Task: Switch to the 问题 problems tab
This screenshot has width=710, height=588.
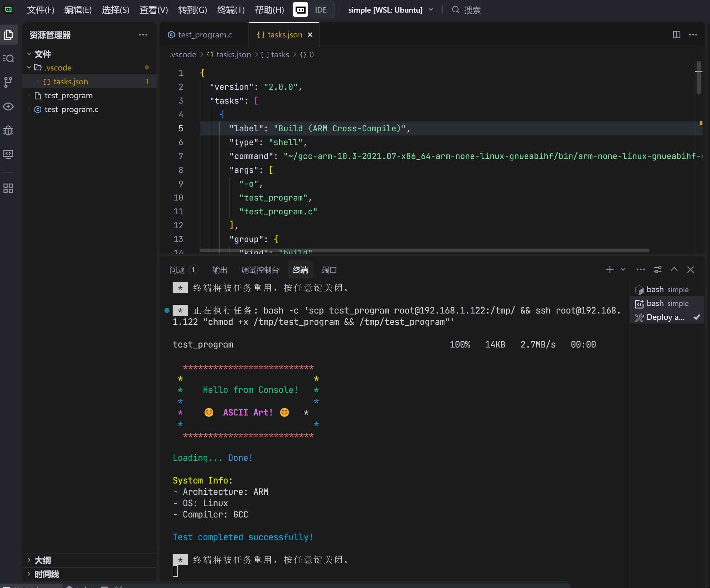Action: (x=177, y=270)
